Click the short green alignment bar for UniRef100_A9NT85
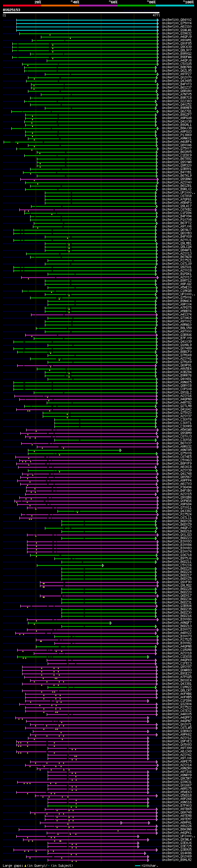The height and width of the screenshot is (868, 197). point(74,450)
